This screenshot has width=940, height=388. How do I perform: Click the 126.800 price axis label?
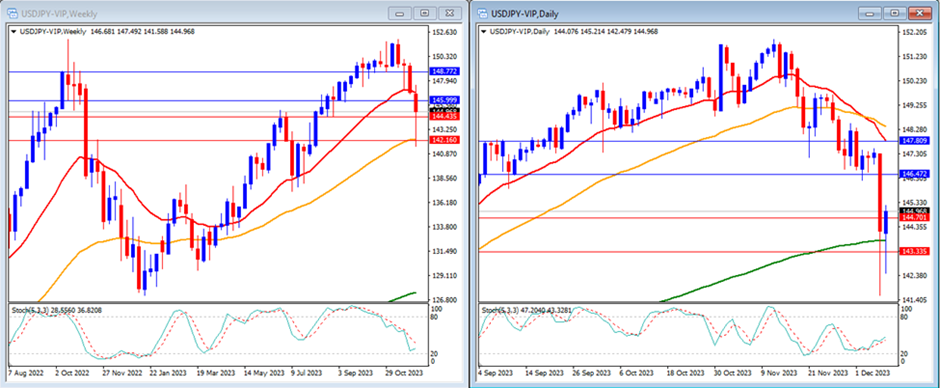coord(444,300)
